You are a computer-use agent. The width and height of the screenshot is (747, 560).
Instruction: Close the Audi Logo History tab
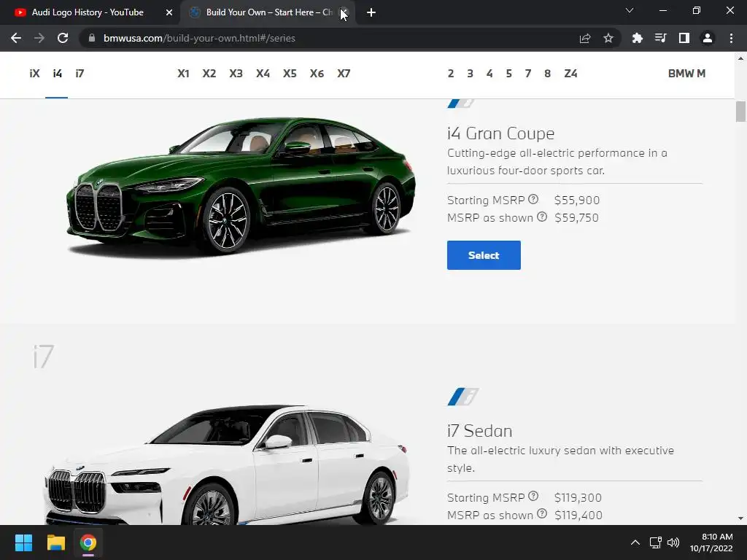click(x=169, y=12)
